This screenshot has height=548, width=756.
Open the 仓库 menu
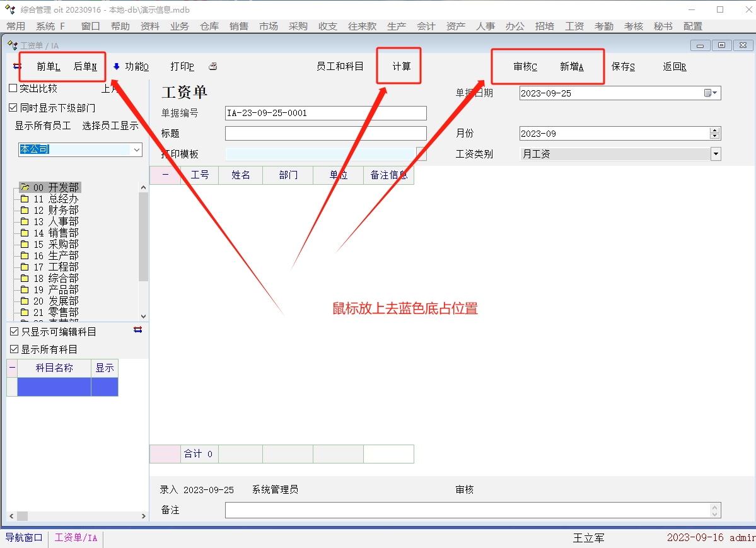(x=209, y=26)
